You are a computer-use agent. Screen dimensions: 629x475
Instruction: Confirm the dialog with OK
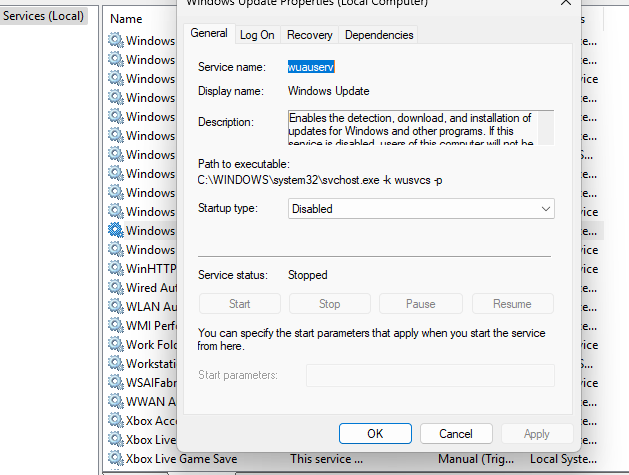coord(375,434)
